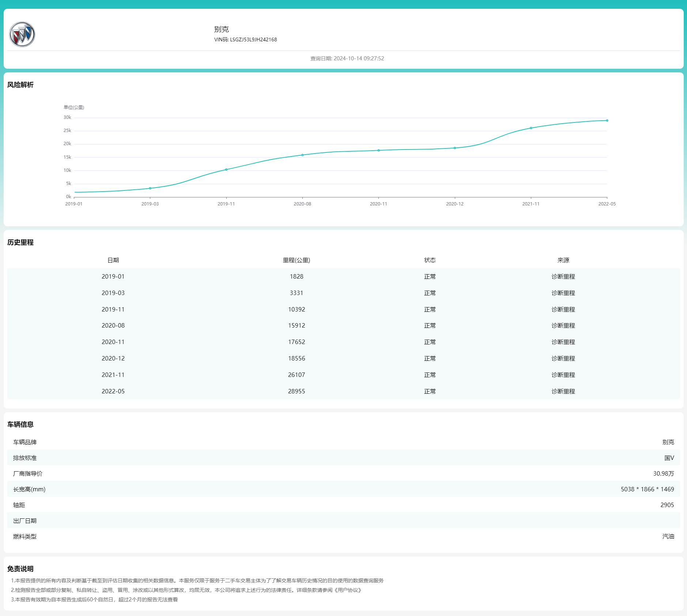Viewport: 687px width, 616px height.
Task: Click the 状态 column header
Action: [430, 260]
